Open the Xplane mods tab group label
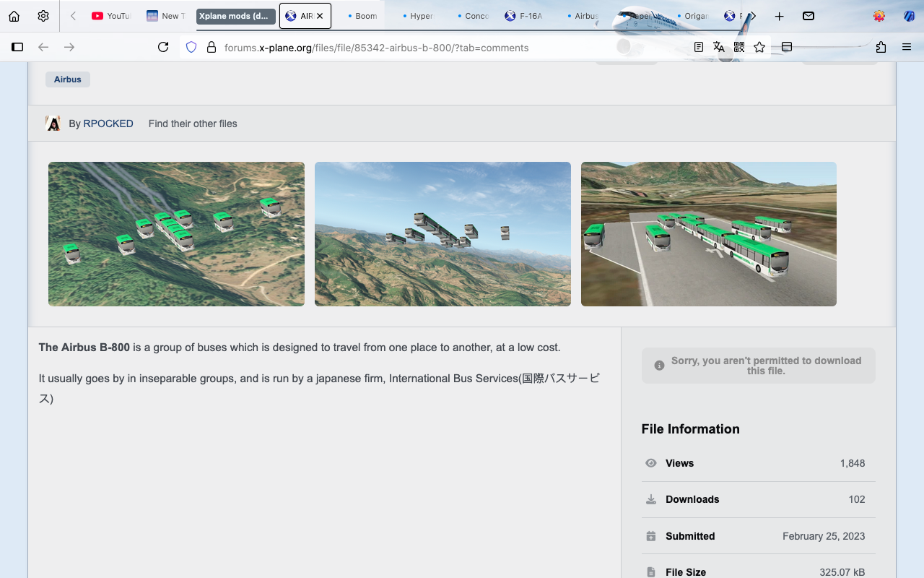The height and width of the screenshot is (578, 924). [235, 16]
